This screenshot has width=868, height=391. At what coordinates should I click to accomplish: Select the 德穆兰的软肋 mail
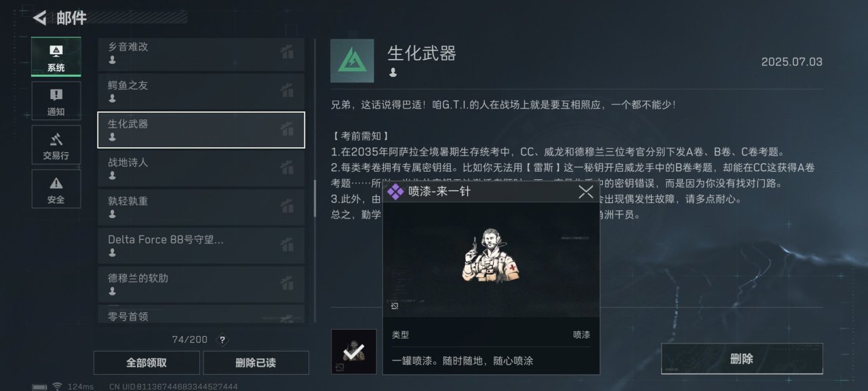click(201, 284)
